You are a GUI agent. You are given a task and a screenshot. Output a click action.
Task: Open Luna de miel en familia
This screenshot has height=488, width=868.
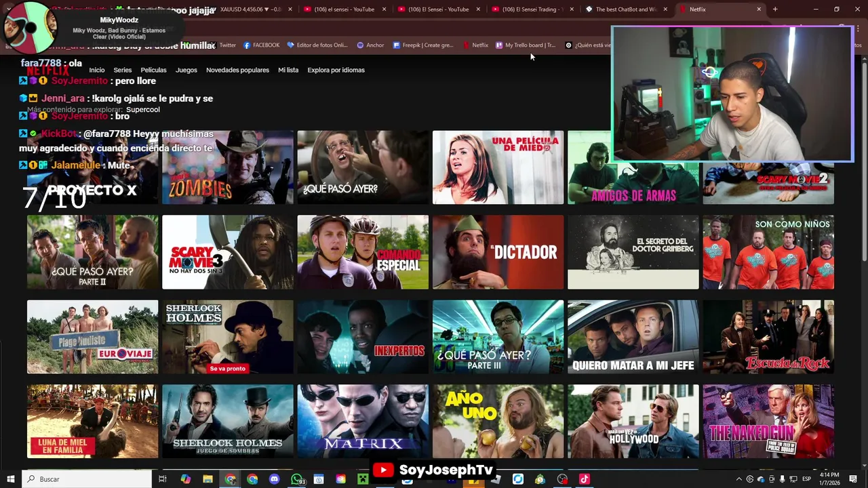[x=92, y=422]
